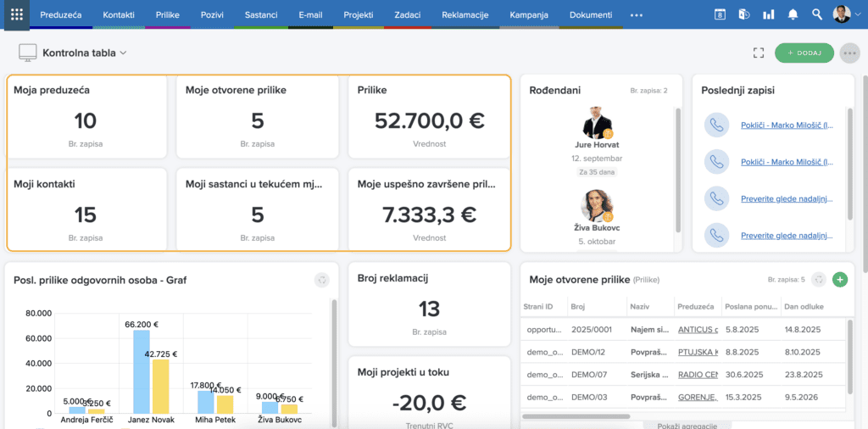Image resolution: width=868 pixels, height=429 pixels.
Task: Open the Zadaci module tab
Action: pos(408,15)
